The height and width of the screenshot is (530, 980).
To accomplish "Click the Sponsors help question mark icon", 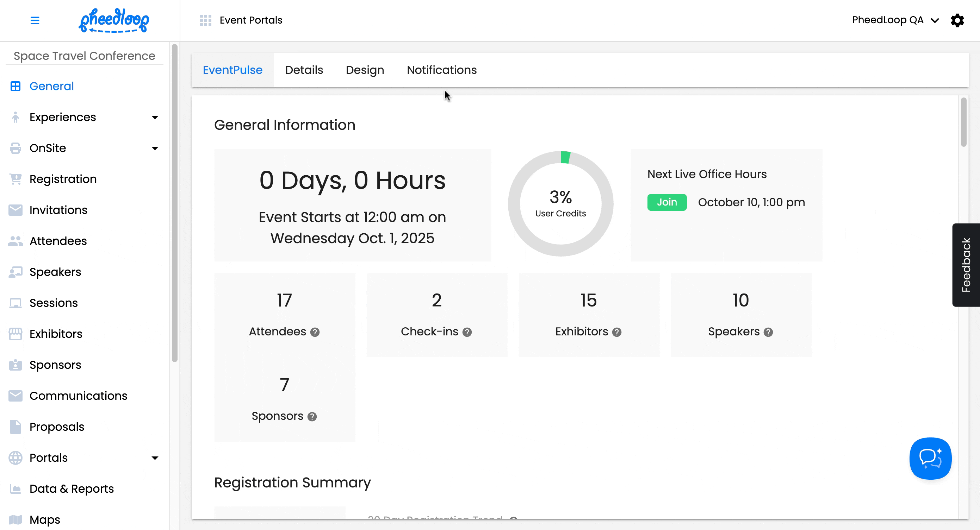I will 312,416.
